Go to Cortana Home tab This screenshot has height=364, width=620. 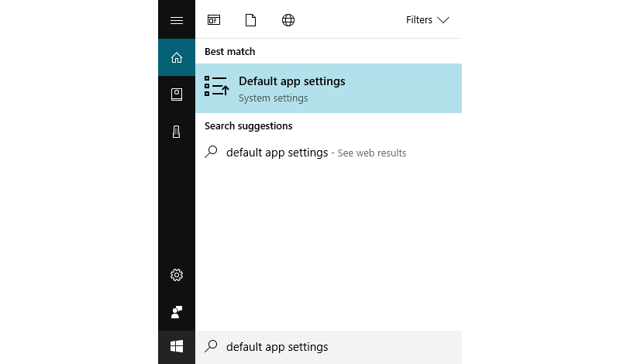(x=177, y=58)
